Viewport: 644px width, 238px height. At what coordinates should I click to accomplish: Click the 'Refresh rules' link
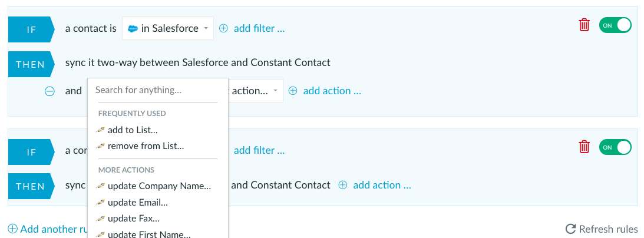pos(609,229)
